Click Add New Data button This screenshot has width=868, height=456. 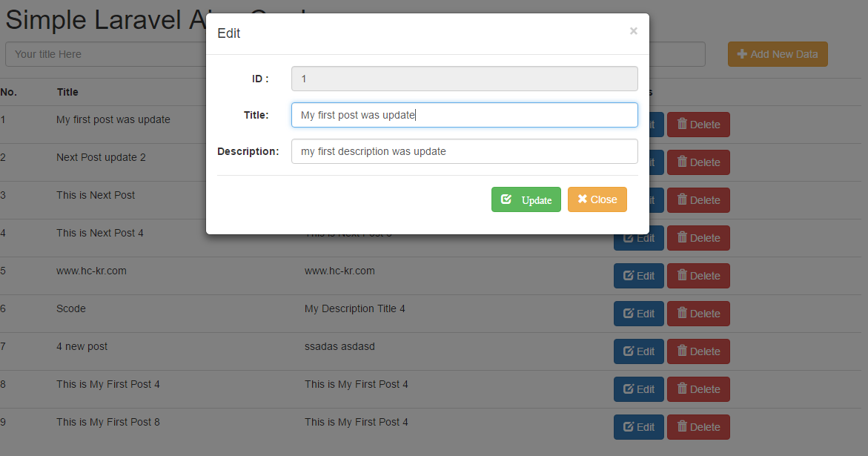778,53
